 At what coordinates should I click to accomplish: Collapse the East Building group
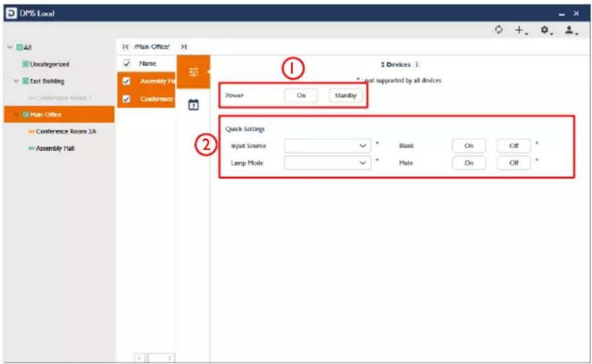tap(16, 81)
